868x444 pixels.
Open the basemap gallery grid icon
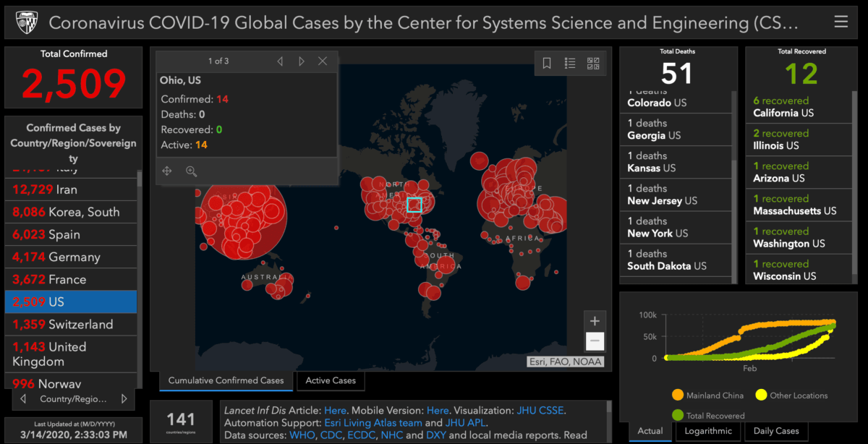593,64
